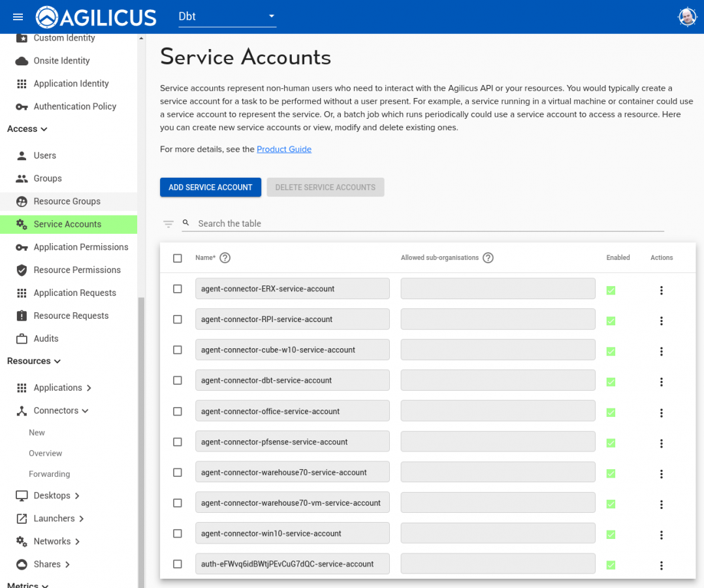The width and height of the screenshot is (704, 588).
Task: Open the Product Guide link
Action: (x=283, y=149)
